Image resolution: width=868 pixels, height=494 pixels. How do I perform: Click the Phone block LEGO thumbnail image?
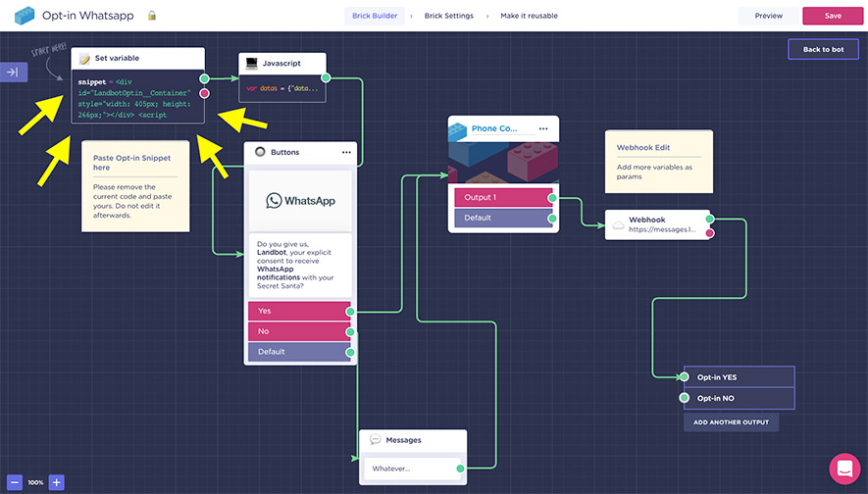[503, 162]
